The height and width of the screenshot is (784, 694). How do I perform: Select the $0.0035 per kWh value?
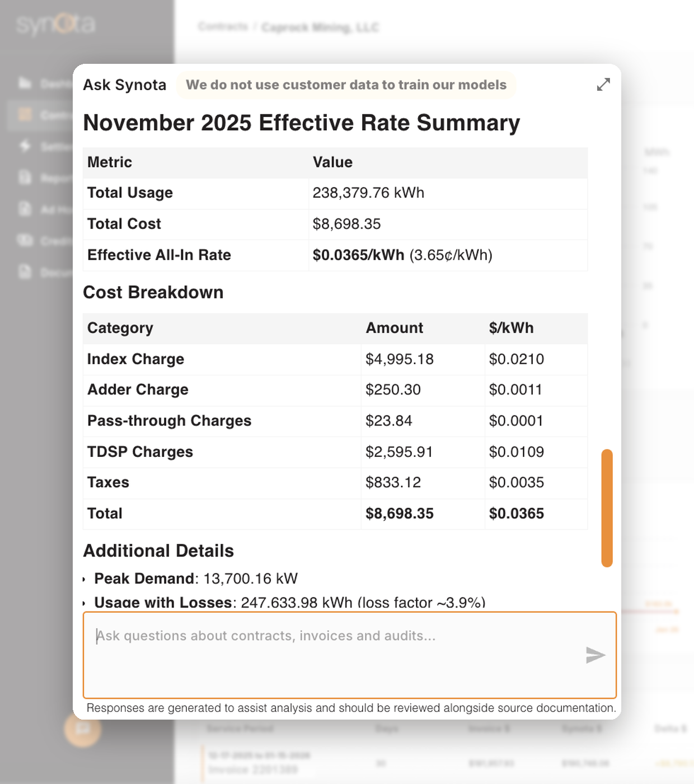click(x=517, y=483)
